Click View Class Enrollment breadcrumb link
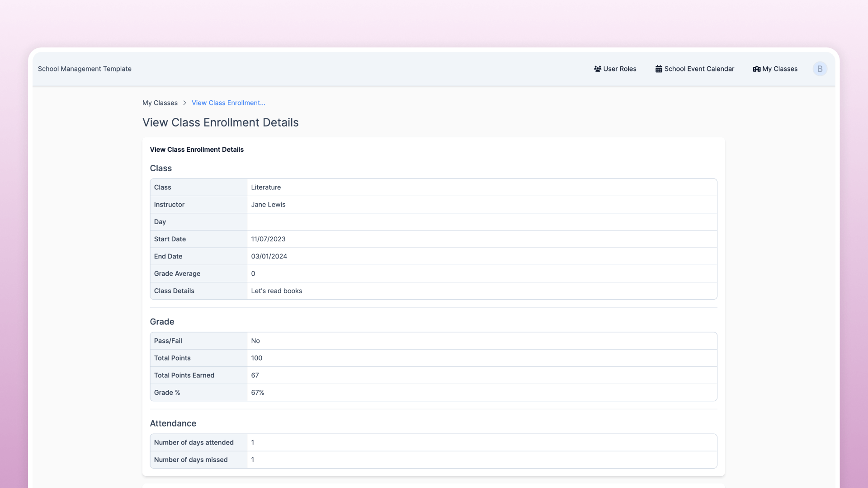Screen dimensions: 868x488 (x=228, y=103)
